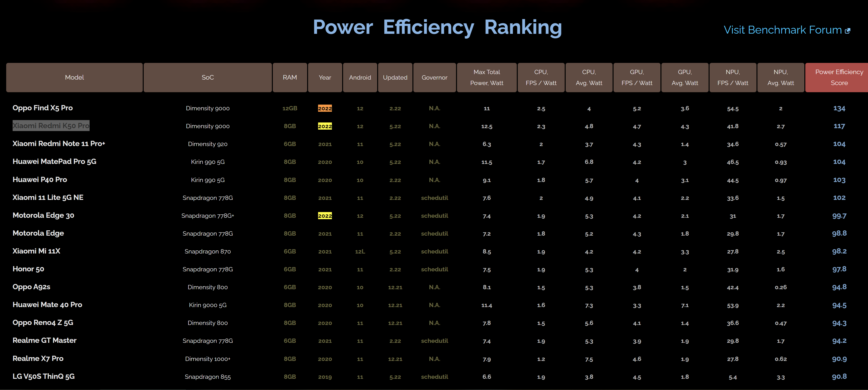Select the highlighted Xiaomi Redmi K50 Pro row

coord(51,126)
